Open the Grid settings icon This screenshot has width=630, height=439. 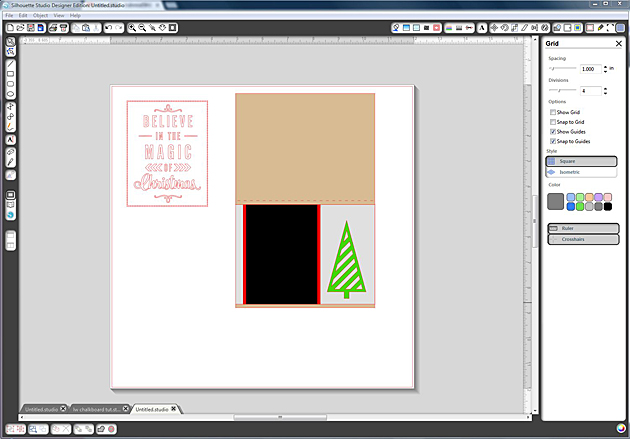pos(620,28)
